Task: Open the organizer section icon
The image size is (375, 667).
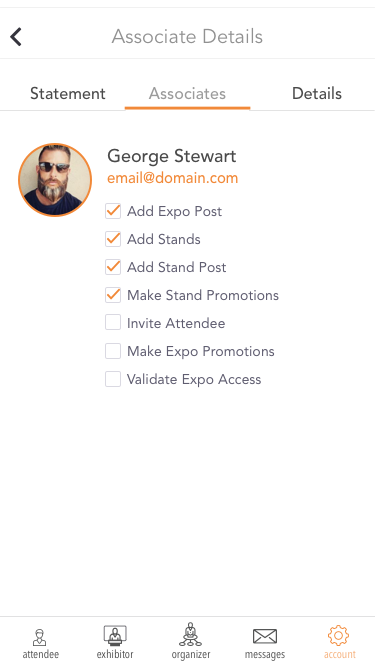Action: [190, 634]
